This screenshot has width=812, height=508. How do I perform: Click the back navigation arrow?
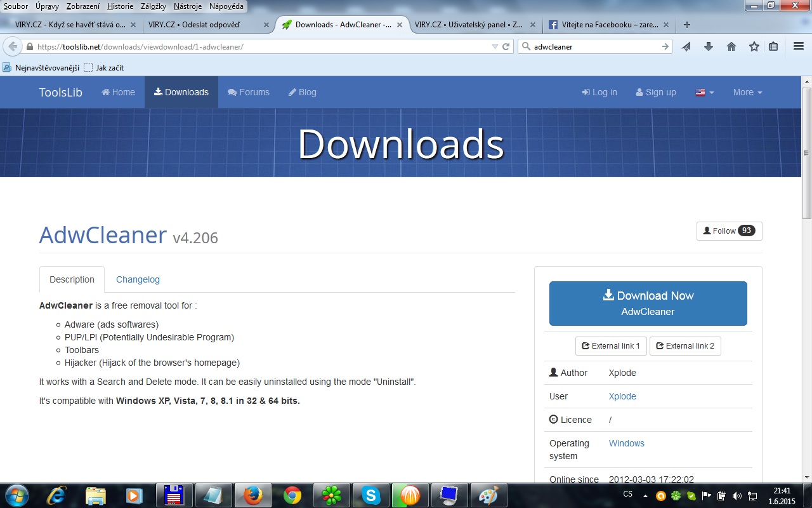point(13,46)
